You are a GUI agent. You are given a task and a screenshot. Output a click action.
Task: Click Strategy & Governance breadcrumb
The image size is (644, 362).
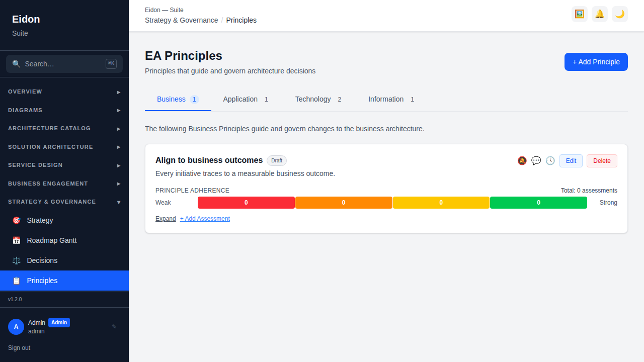point(182,20)
